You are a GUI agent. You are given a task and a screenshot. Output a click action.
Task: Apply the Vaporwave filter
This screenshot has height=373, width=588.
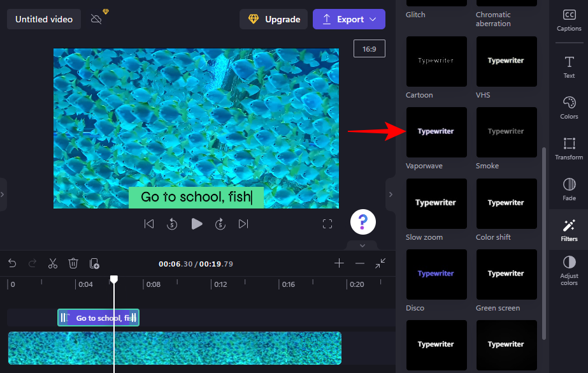(x=436, y=132)
